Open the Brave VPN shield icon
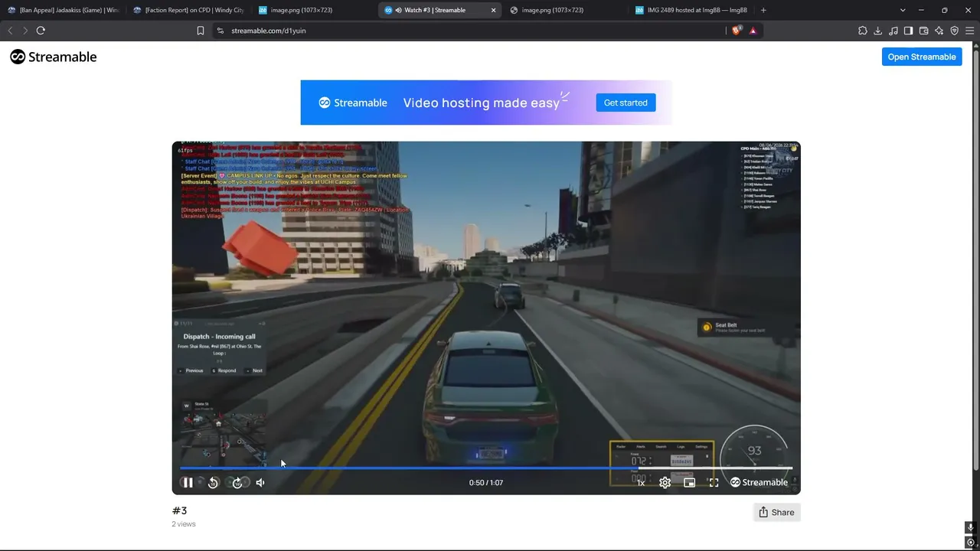The width and height of the screenshot is (980, 551). pyautogui.click(x=955, y=31)
